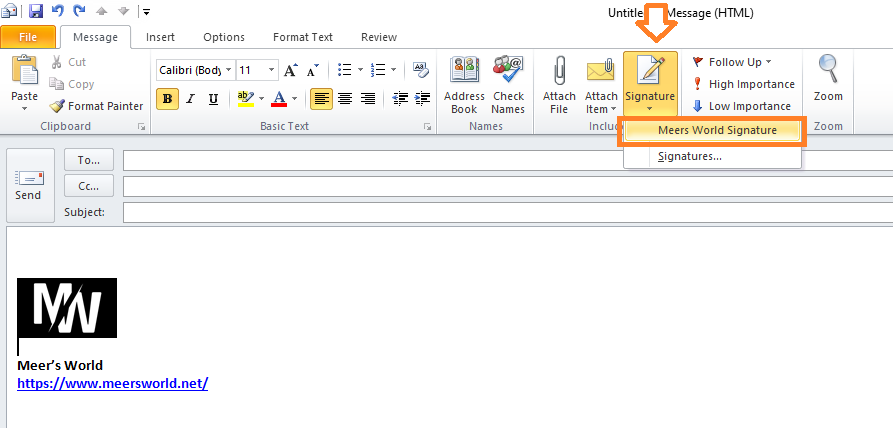The height and width of the screenshot is (428, 893).
Task: Expand the font color dropdown arrow
Action: (x=294, y=99)
